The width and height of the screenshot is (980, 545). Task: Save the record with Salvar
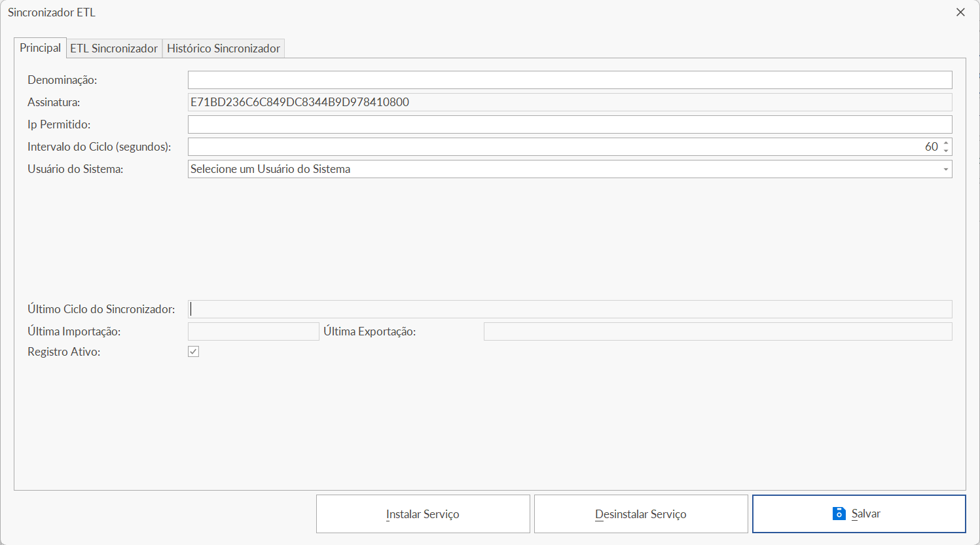pyautogui.click(x=858, y=514)
